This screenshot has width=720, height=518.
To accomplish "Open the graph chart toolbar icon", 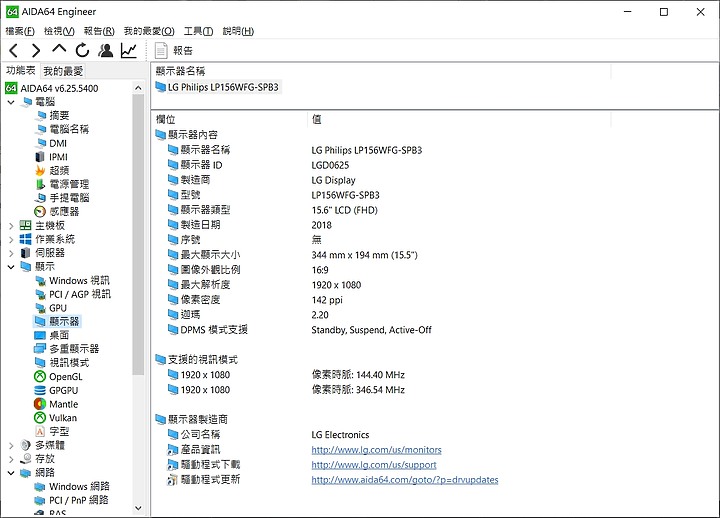I will [x=129, y=51].
